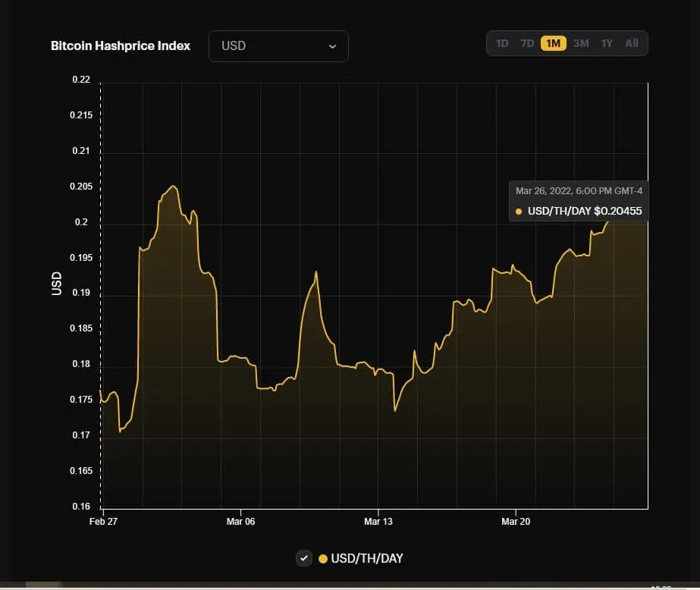Click the active 1M range button
This screenshot has width=700, height=590.
(x=554, y=43)
